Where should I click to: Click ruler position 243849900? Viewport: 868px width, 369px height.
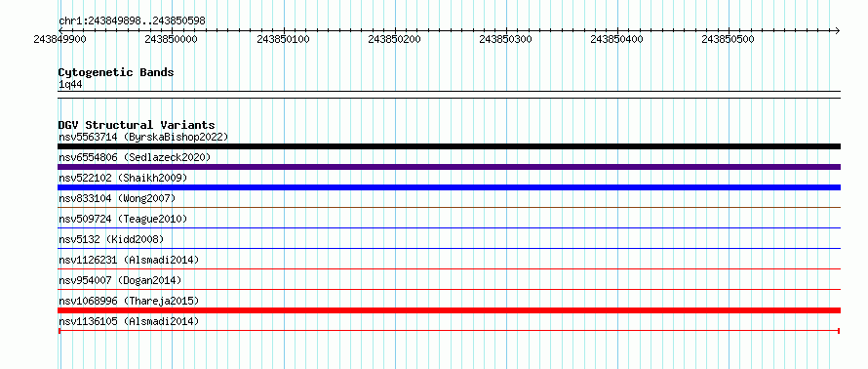59,40
